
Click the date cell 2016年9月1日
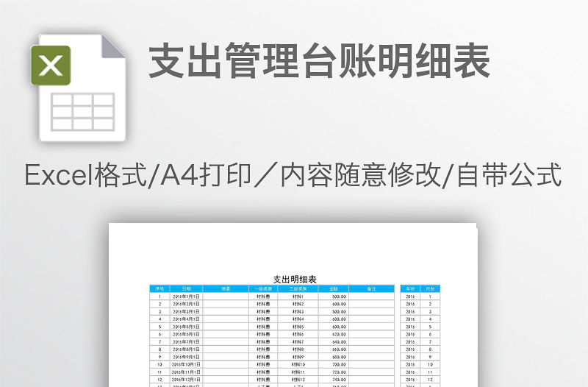pyautogui.click(x=187, y=357)
